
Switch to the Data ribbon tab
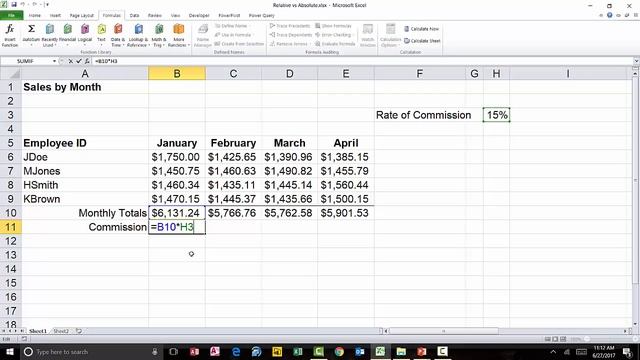coord(134,16)
